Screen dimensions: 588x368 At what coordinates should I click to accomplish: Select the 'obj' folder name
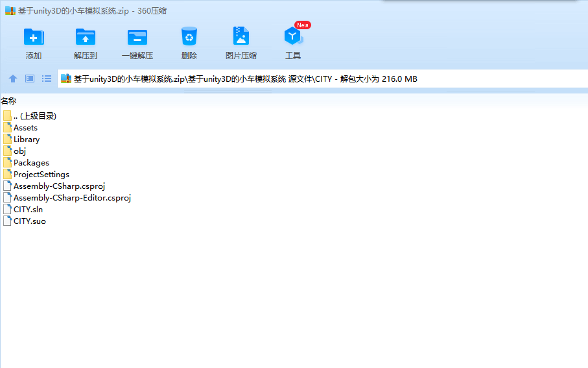coord(20,151)
